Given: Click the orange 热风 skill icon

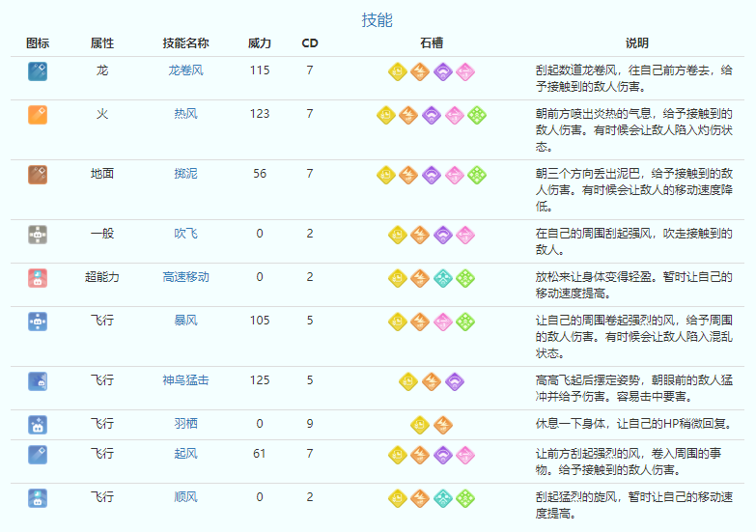Looking at the screenshot, I should click(x=38, y=115).
